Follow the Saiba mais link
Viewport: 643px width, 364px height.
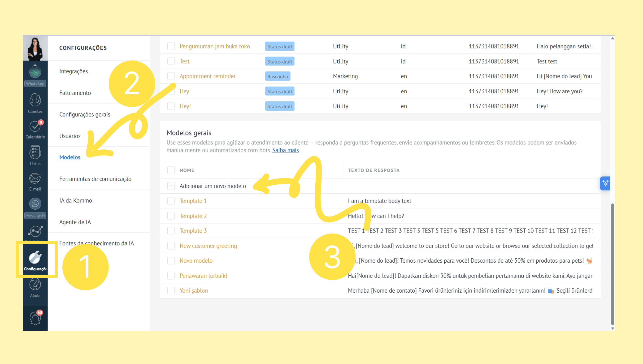click(286, 150)
